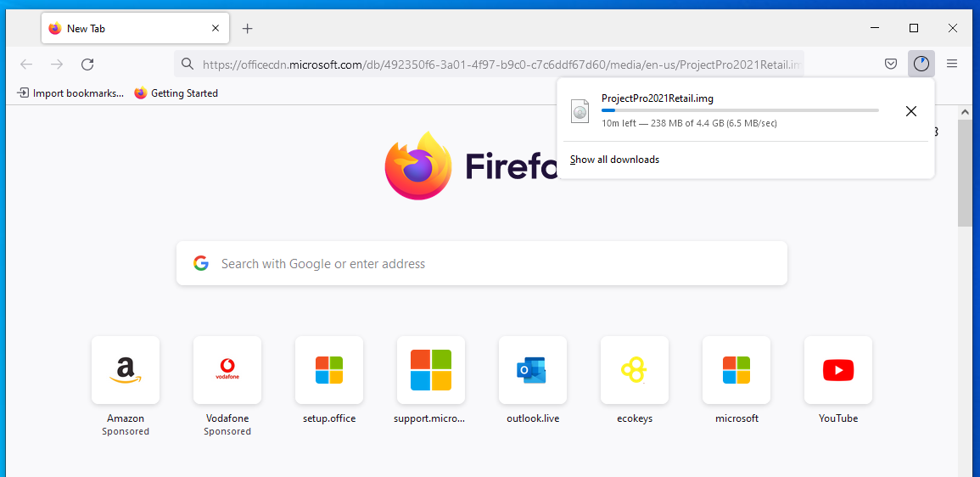Image resolution: width=980 pixels, height=477 pixels.
Task: Click the scrollbar up arrow
Action: coord(965,112)
